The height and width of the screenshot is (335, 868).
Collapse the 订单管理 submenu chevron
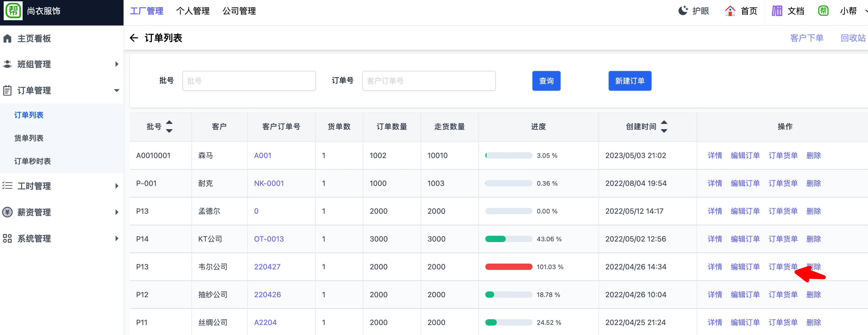click(x=117, y=91)
